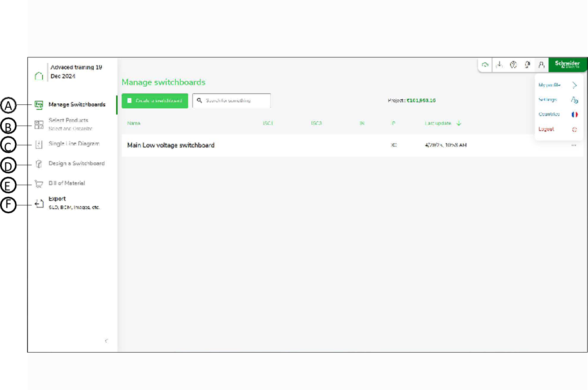
Task: Click Advaced training 19 Dec 2024 title
Action: [x=76, y=72]
